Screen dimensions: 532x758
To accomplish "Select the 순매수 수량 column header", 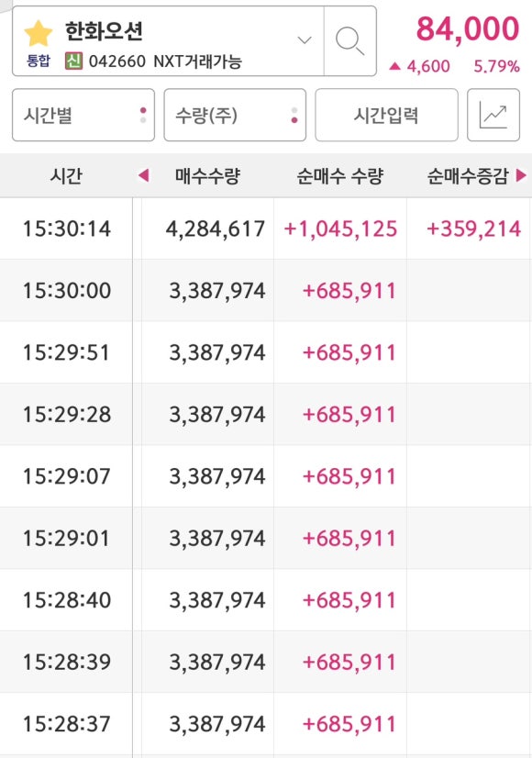I will (340, 175).
